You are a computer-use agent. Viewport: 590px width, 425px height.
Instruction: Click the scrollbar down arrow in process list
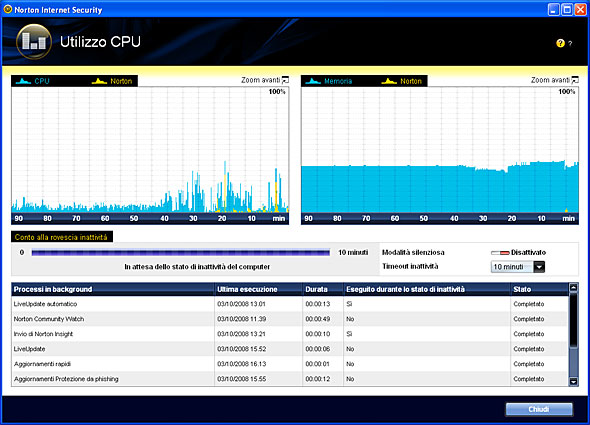pos(573,381)
